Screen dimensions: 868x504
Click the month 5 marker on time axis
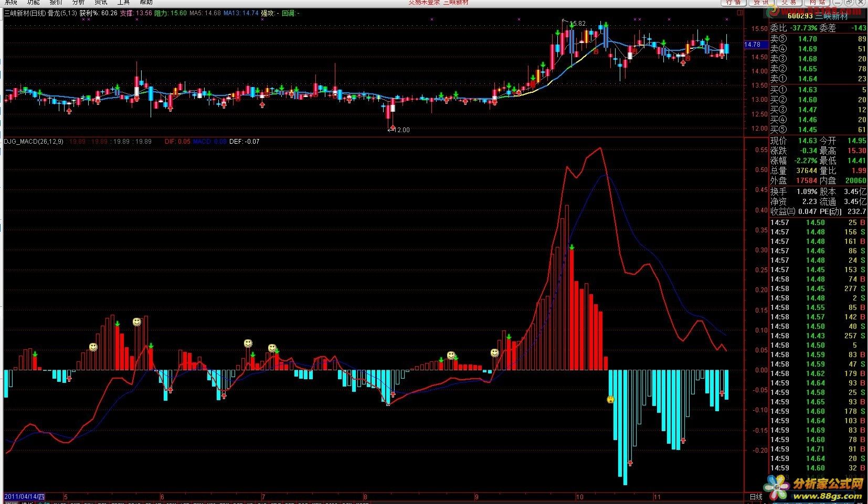(x=66, y=496)
